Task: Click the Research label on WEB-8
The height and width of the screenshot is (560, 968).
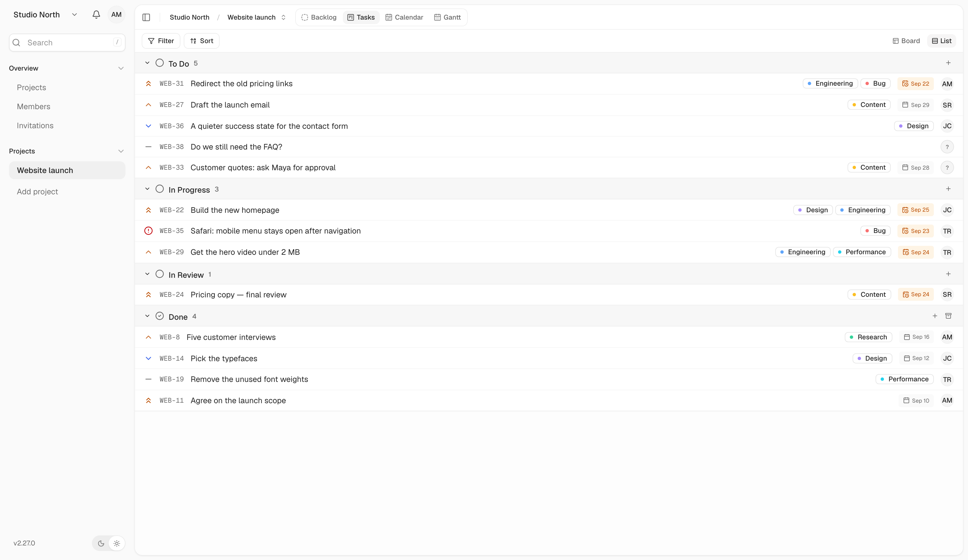Action: tap(868, 337)
